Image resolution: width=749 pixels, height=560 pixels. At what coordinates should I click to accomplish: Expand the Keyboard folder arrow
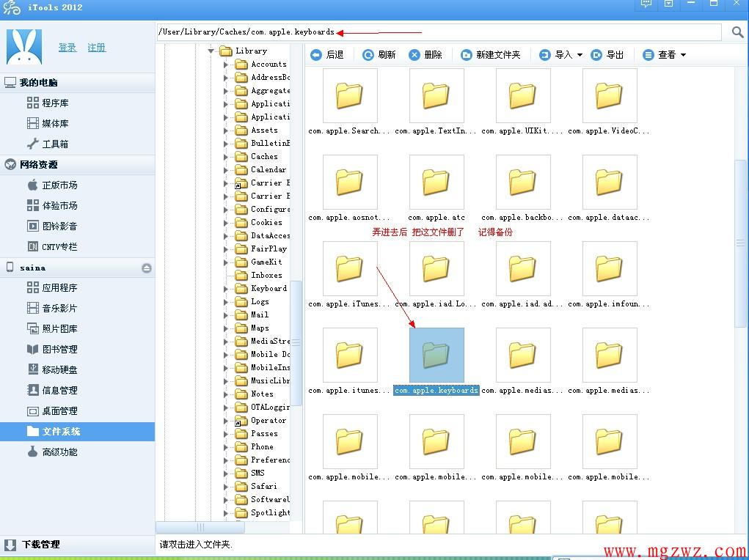(226, 288)
